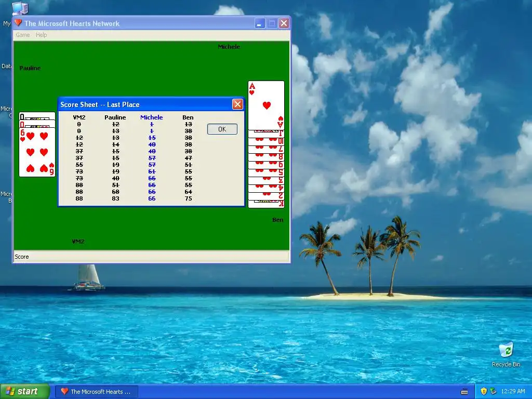Click the My Computer desktop icon

20,8
